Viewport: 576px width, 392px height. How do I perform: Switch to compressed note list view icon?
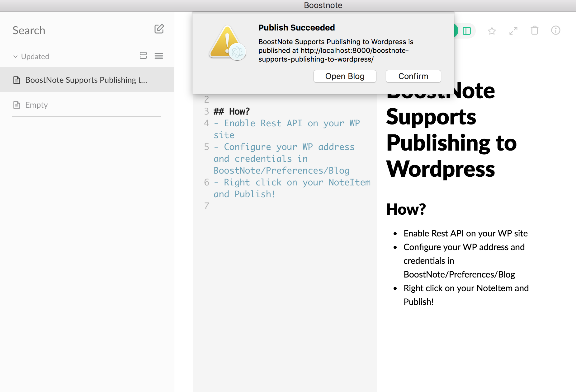(159, 56)
